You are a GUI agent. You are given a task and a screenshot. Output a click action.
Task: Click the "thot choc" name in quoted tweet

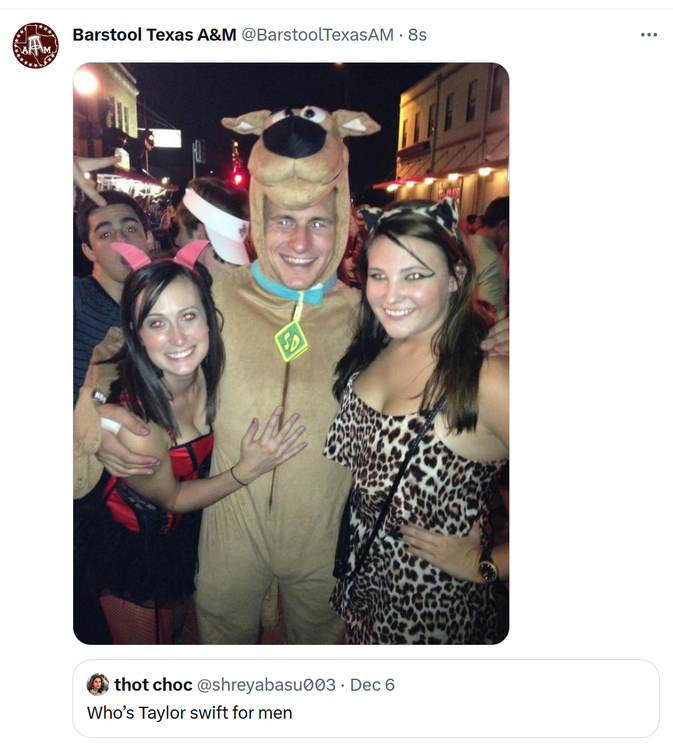pyautogui.click(x=153, y=685)
